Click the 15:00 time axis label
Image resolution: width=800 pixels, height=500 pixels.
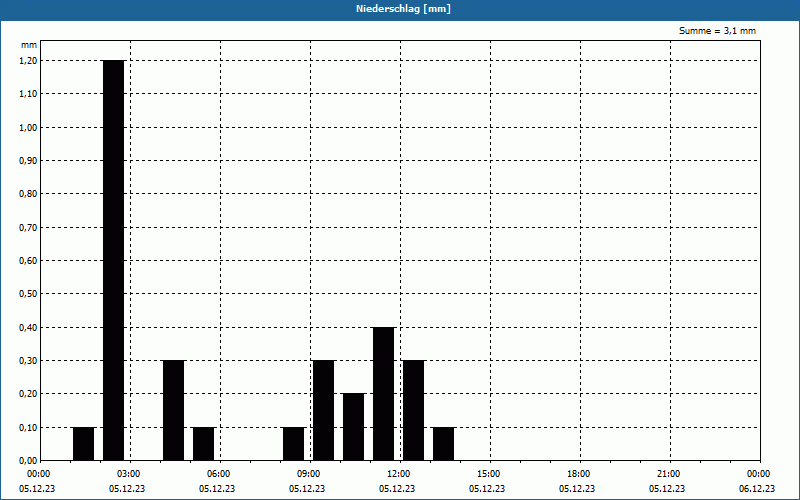click(489, 474)
